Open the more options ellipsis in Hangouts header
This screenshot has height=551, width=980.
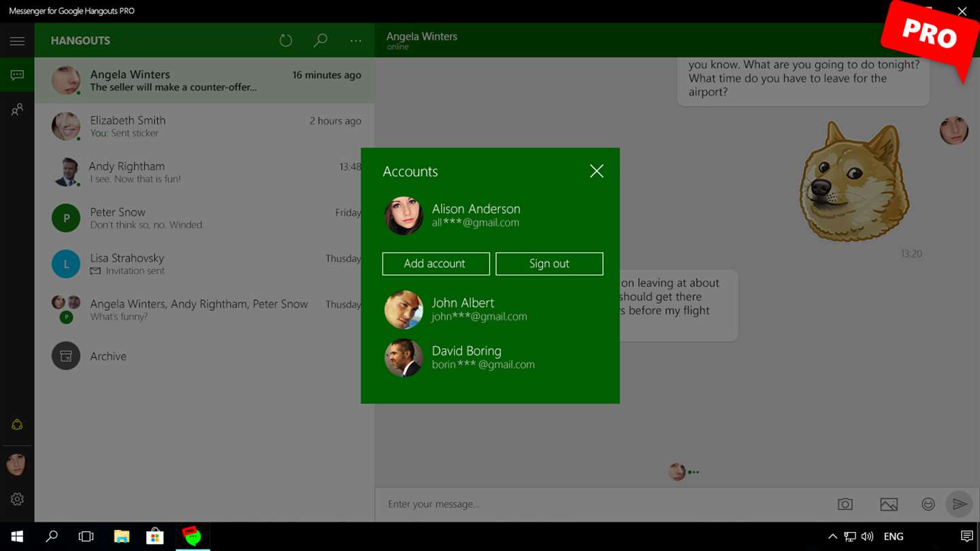click(356, 41)
